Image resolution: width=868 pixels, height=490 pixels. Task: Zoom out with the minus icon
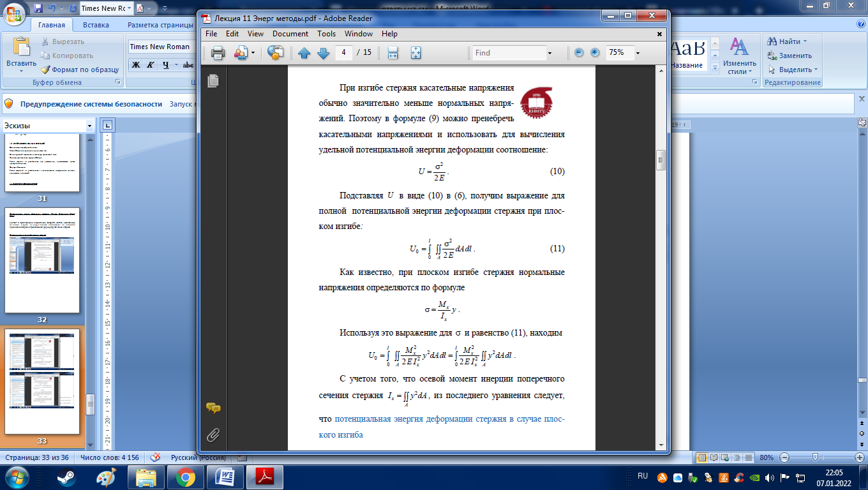579,53
